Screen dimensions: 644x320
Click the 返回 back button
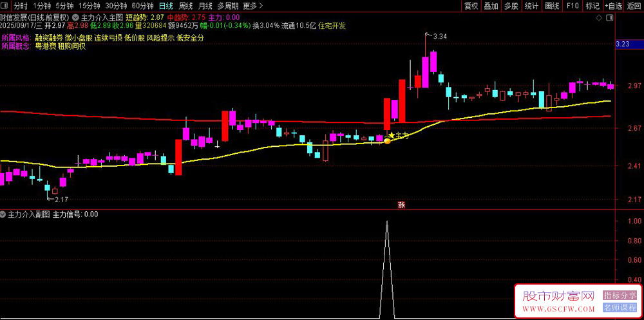tap(634, 6)
